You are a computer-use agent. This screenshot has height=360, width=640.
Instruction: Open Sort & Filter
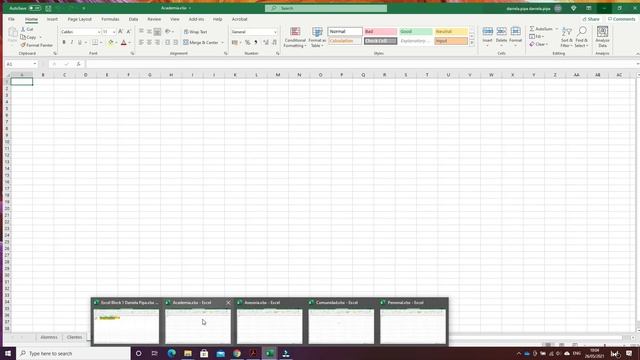[x=567, y=37]
